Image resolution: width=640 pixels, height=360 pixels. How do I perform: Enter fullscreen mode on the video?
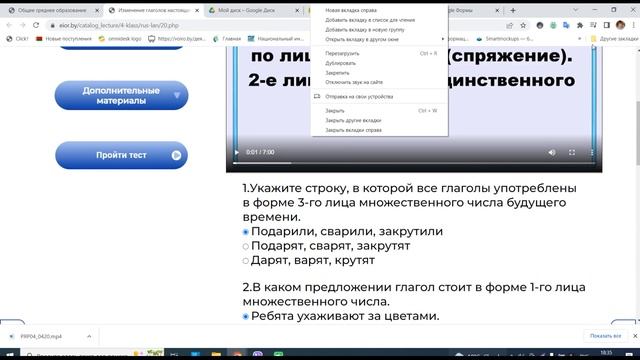(x=572, y=152)
